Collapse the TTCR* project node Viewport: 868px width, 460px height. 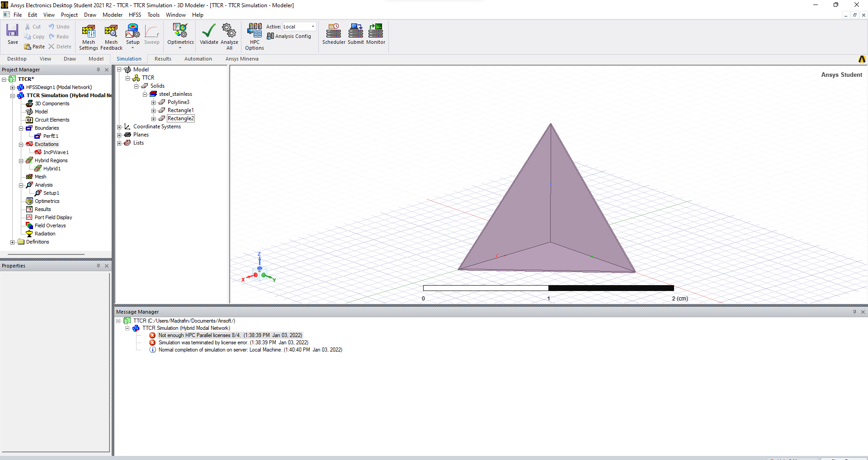click(4, 79)
